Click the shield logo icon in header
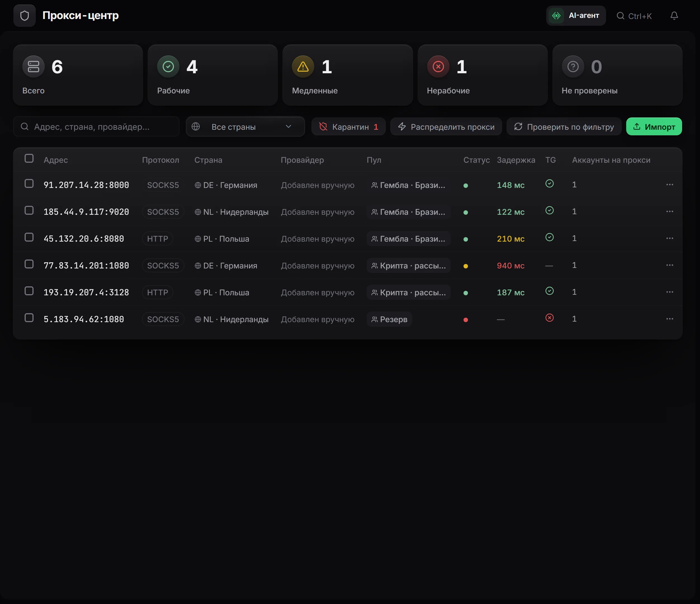The image size is (700, 604). point(24,16)
